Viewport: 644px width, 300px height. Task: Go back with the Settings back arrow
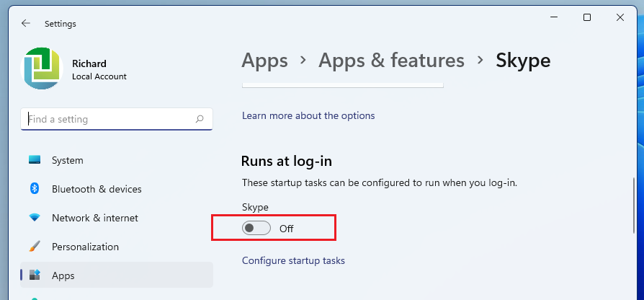tap(26, 23)
